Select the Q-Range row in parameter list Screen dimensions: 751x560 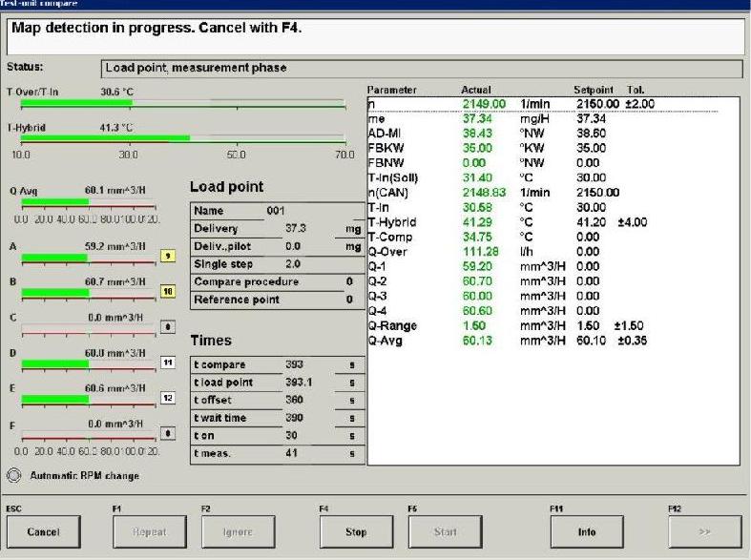click(553, 325)
